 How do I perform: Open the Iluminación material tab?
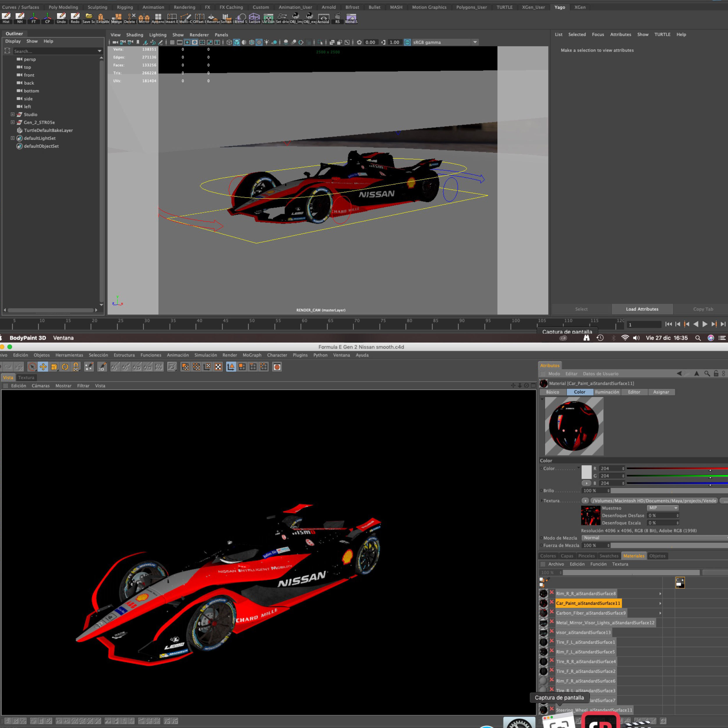[x=607, y=392]
